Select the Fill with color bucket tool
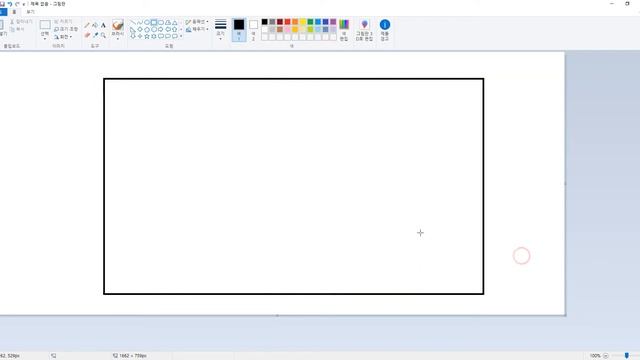This screenshot has width=640, height=360. (x=95, y=25)
